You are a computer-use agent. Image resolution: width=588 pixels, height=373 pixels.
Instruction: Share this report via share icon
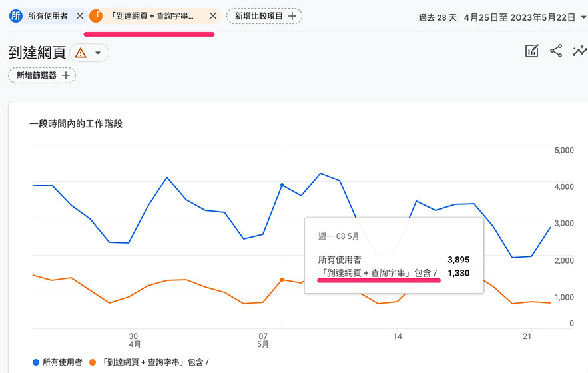pyautogui.click(x=556, y=51)
